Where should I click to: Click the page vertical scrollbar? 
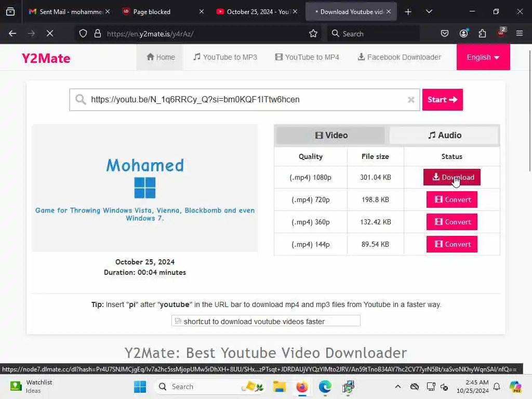click(529, 110)
